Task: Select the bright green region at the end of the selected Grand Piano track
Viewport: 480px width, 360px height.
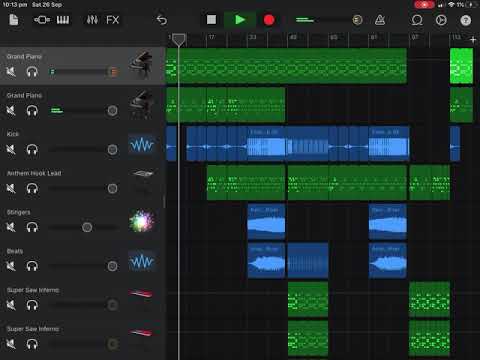Action: coord(462,66)
